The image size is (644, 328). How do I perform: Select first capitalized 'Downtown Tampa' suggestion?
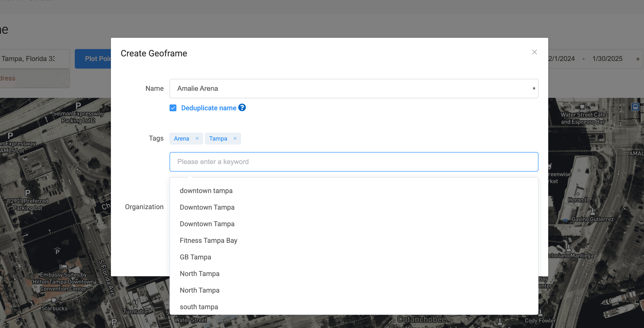pos(207,207)
